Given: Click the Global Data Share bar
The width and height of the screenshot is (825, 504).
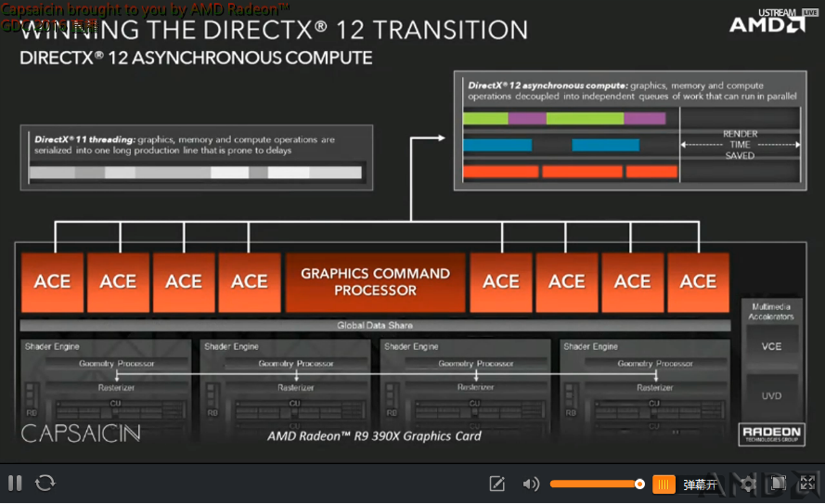Looking at the screenshot, I should [x=375, y=326].
